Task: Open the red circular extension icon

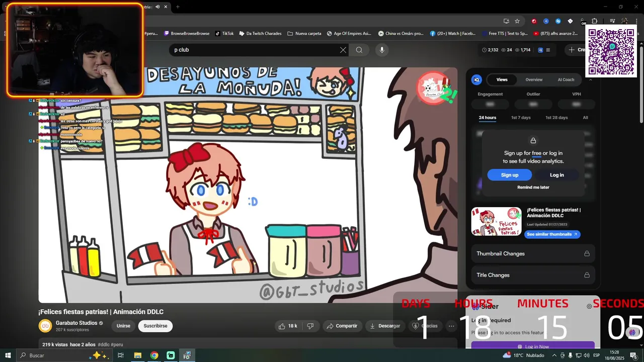Action: click(534, 21)
